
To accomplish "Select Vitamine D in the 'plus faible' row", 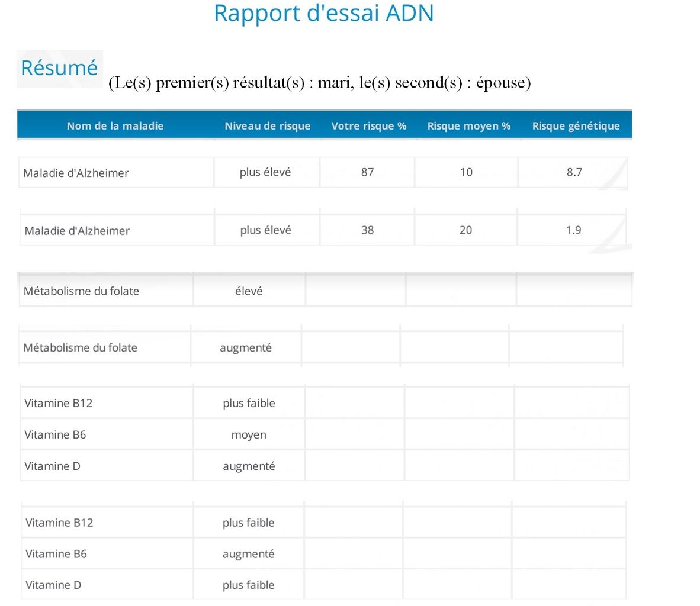I will [53, 585].
